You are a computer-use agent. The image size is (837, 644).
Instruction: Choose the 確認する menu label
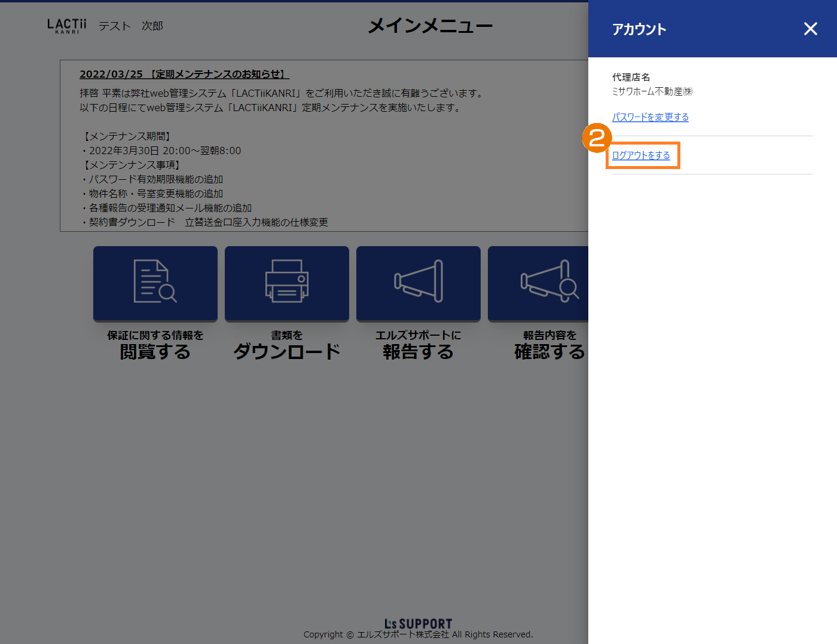pyautogui.click(x=549, y=352)
